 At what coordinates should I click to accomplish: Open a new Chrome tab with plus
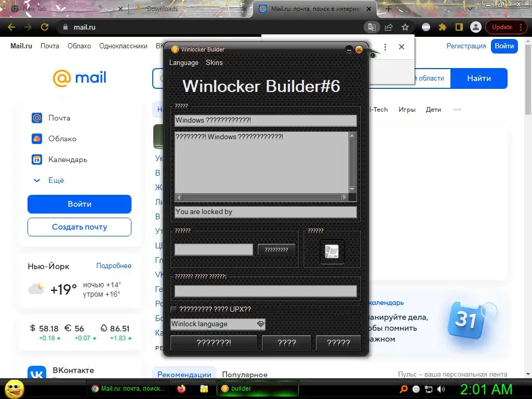(x=389, y=9)
